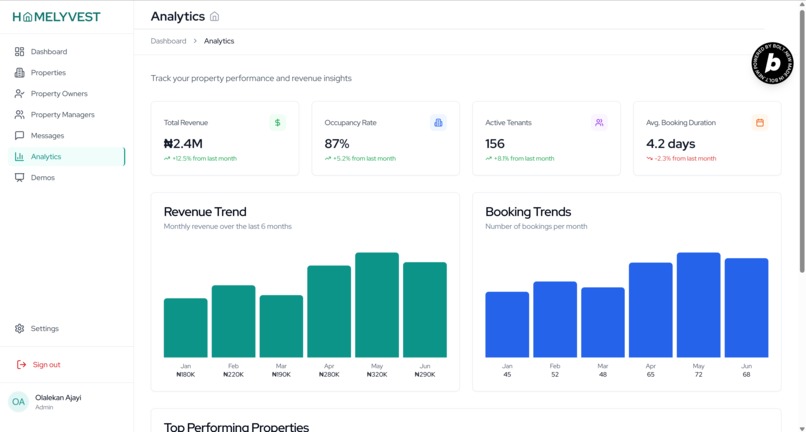
Task: Click the Olalekan Ajayi profile name
Action: click(58, 398)
